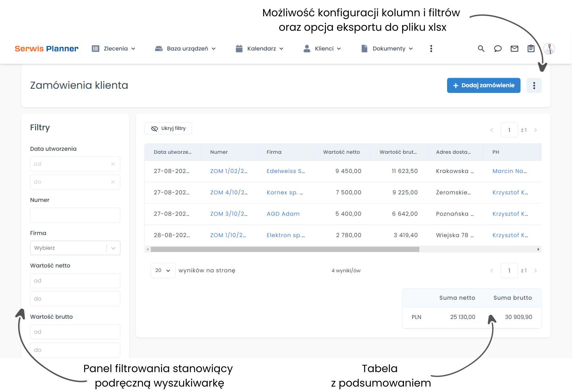
Task: Expand the Firma Wybierz dropdown
Action: (113, 248)
